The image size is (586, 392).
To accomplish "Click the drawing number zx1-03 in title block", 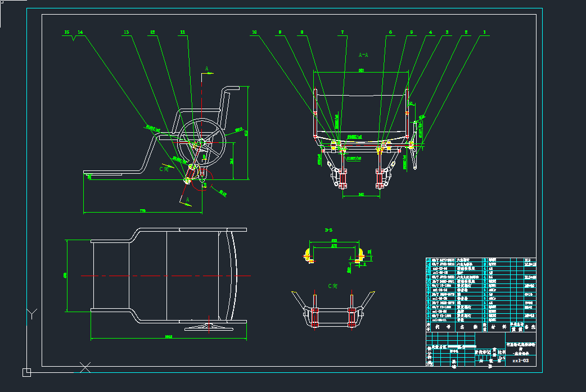I will click(x=521, y=360).
